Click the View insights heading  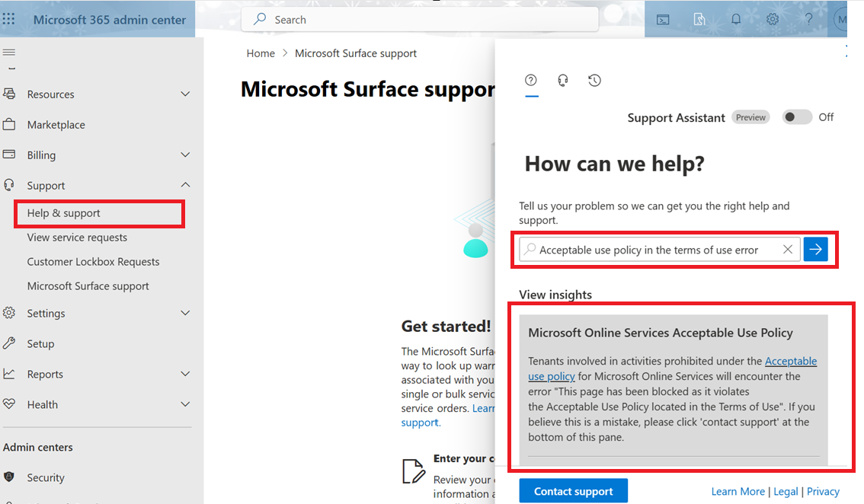(555, 295)
